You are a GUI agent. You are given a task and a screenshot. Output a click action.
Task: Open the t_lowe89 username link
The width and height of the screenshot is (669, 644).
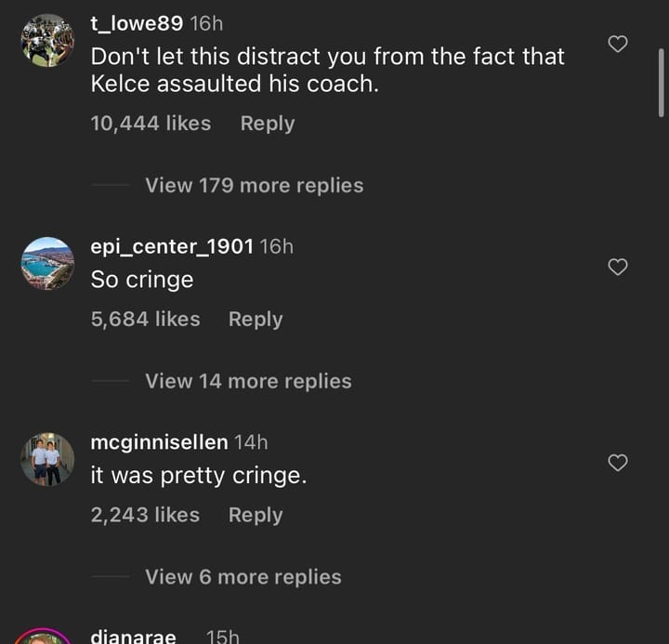point(136,22)
